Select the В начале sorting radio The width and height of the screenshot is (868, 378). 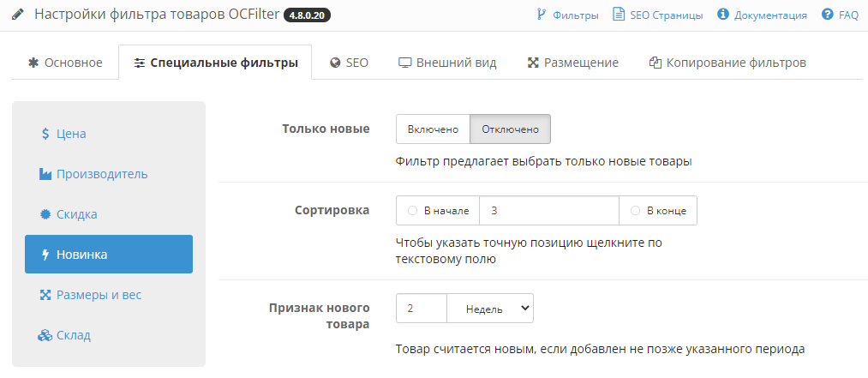coord(412,211)
